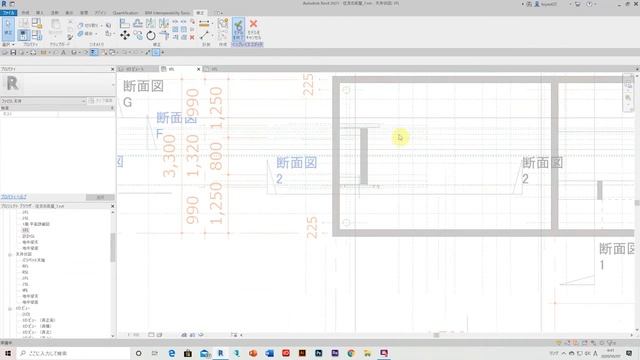Open Task View on taskbar

(x=155, y=353)
